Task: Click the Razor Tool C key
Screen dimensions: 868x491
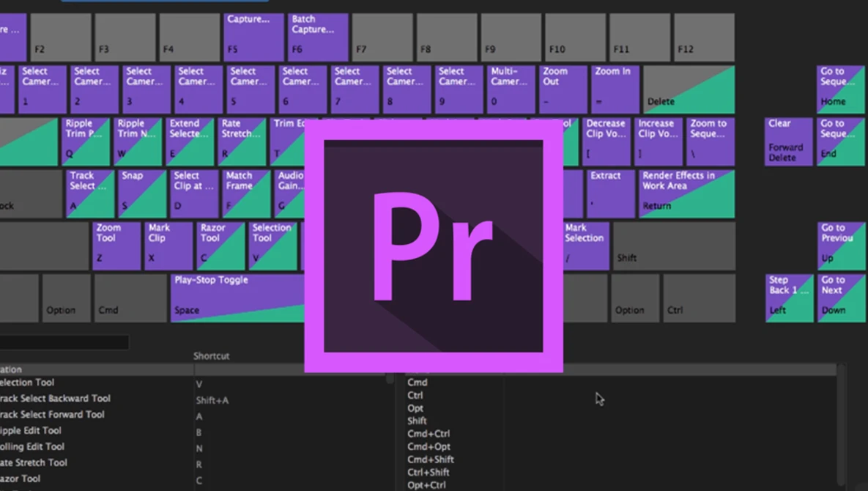Action: [x=220, y=245]
